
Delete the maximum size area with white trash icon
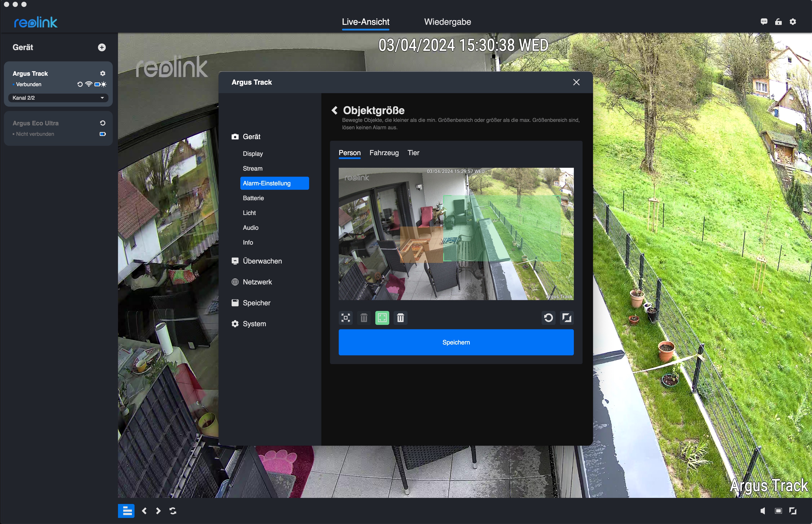click(400, 318)
